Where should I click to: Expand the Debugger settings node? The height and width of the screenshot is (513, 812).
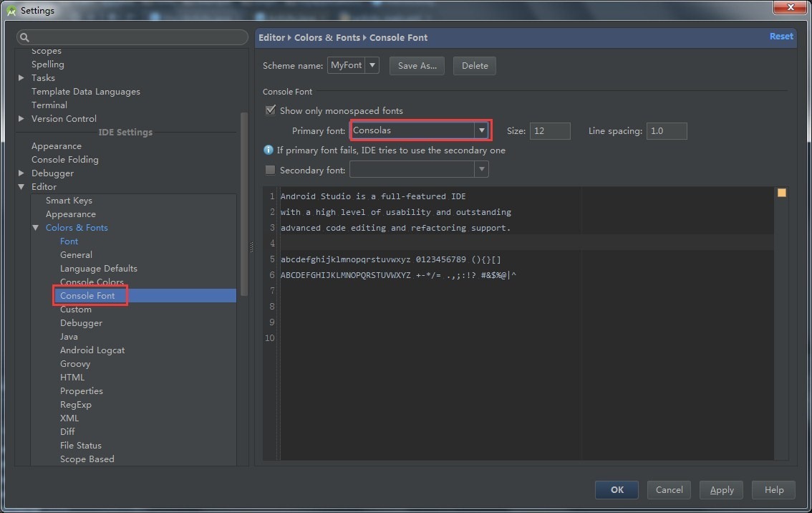click(21, 173)
